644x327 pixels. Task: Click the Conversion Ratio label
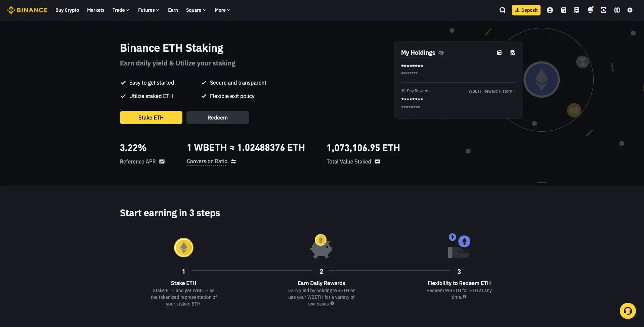(207, 161)
